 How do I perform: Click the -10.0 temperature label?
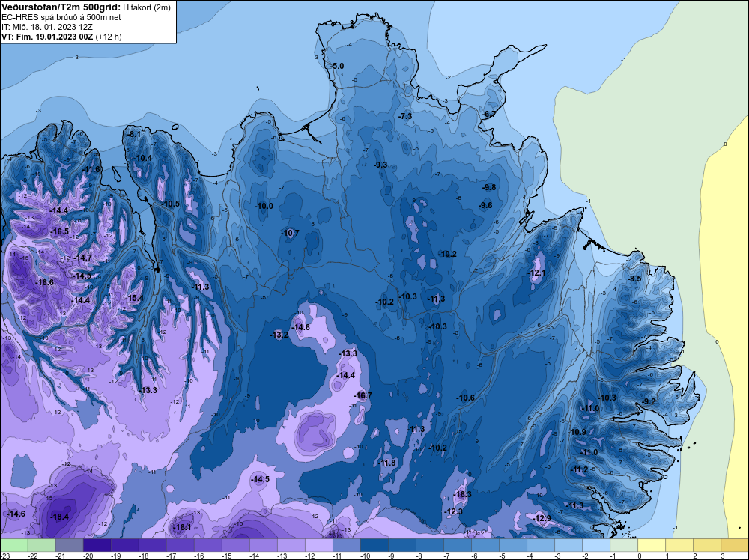point(264,206)
